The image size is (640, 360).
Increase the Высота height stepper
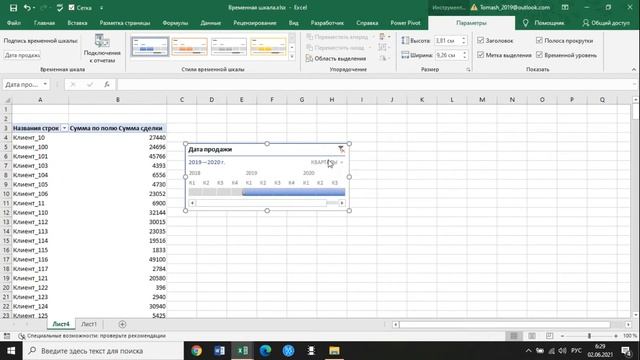click(x=463, y=38)
